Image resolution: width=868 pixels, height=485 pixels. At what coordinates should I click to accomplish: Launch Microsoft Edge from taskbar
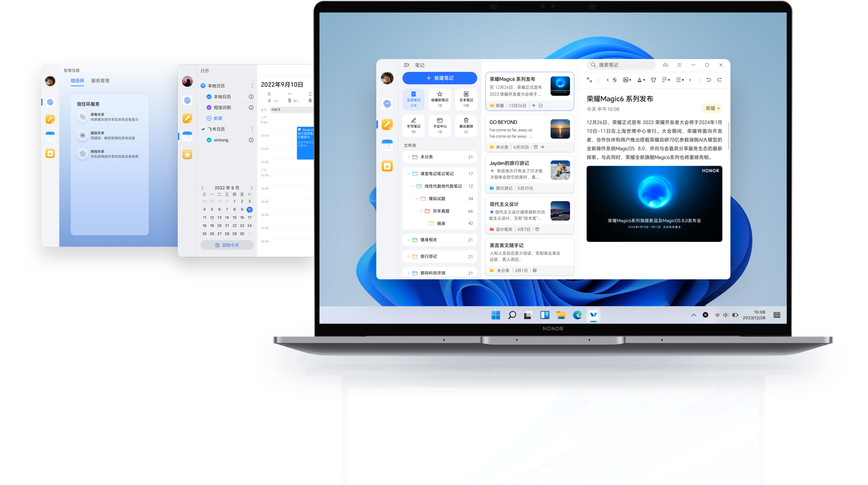pos(577,315)
